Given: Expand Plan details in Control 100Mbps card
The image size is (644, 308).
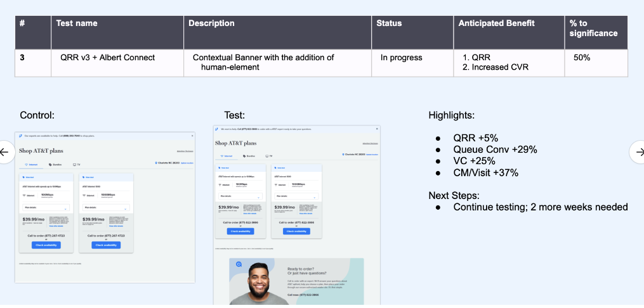Looking at the screenshot, I should (x=46, y=207).
